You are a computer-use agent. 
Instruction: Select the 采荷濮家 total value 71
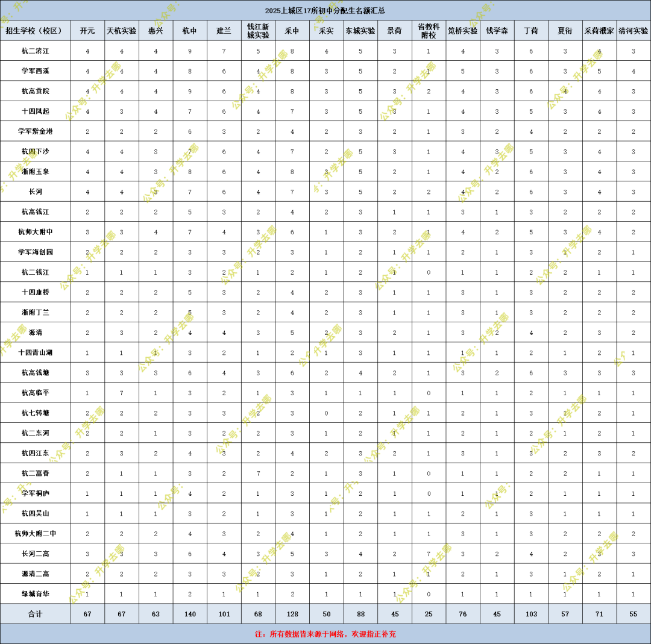tap(599, 614)
